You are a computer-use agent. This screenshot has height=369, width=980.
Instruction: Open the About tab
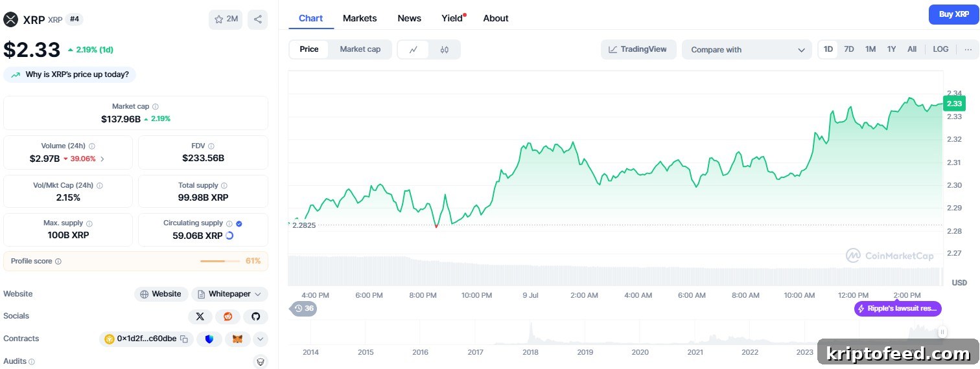[x=496, y=18]
